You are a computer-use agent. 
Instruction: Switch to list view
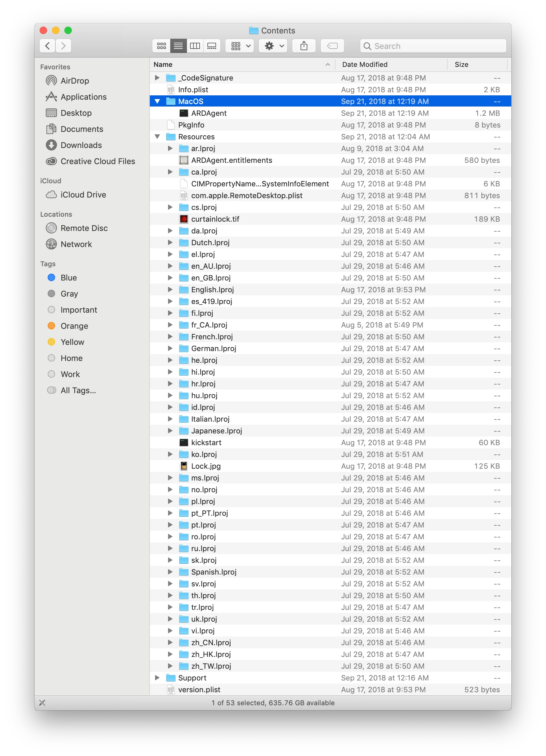coord(178,46)
